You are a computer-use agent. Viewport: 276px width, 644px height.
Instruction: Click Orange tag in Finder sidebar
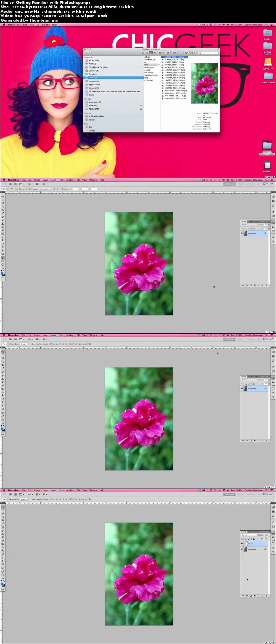pos(92,131)
